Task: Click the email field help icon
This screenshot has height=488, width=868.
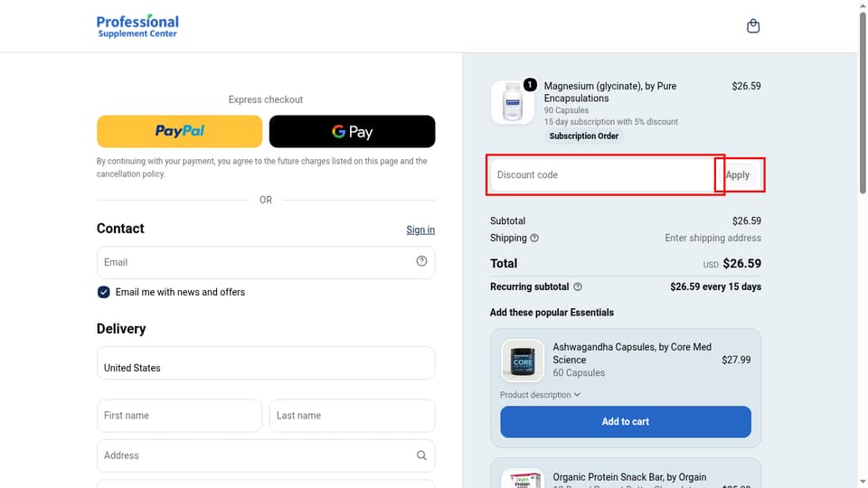Action: point(421,261)
